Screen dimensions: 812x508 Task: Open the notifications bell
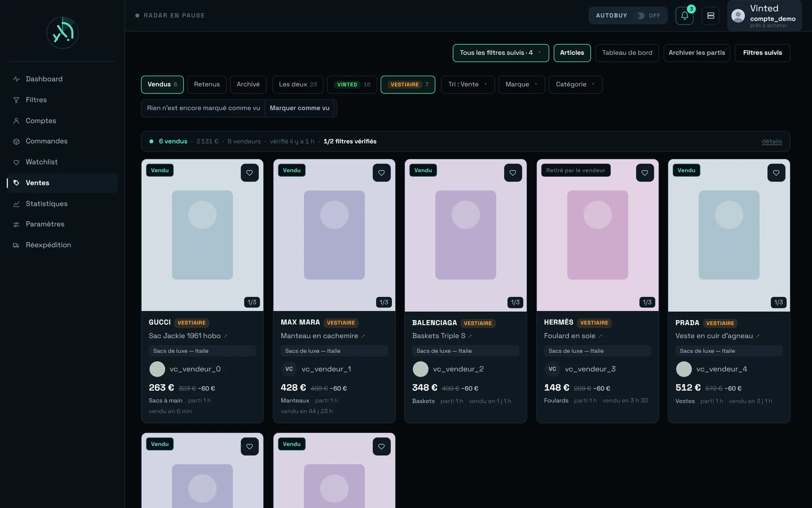(x=685, y=16)
